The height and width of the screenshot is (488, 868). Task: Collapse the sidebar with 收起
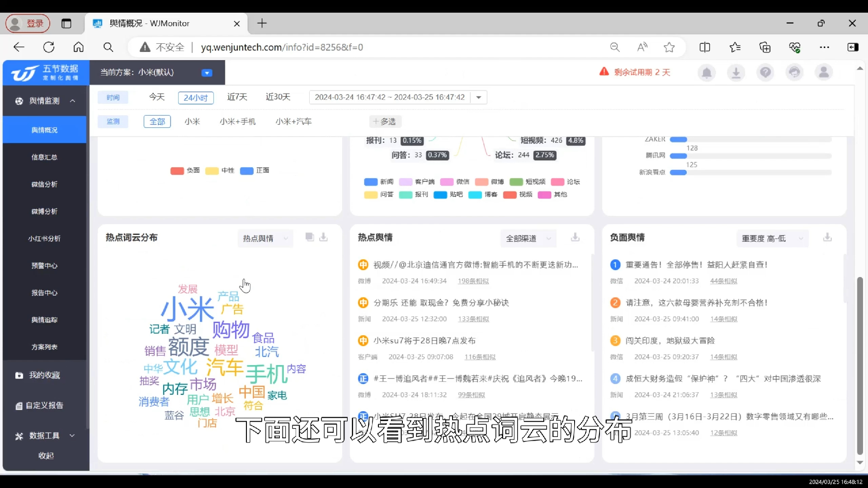[46, 456]
